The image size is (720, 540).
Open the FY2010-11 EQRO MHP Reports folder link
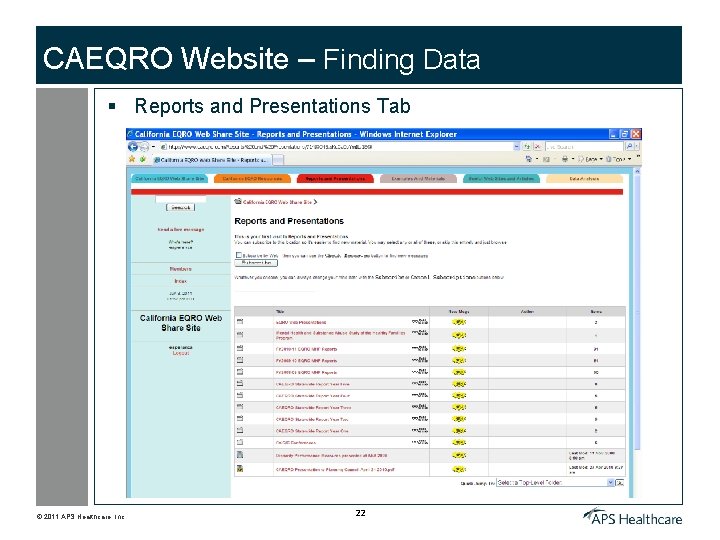click(306, 349)
